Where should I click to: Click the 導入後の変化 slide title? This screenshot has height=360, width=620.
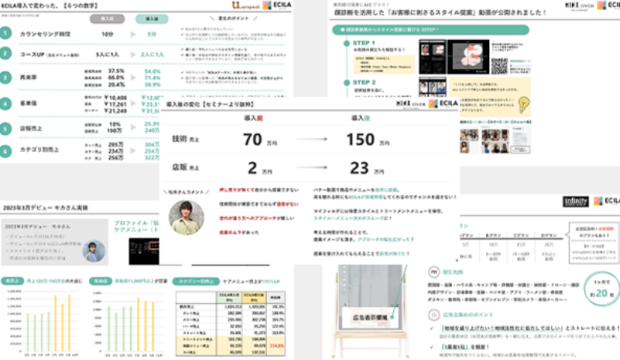[210, 104]
